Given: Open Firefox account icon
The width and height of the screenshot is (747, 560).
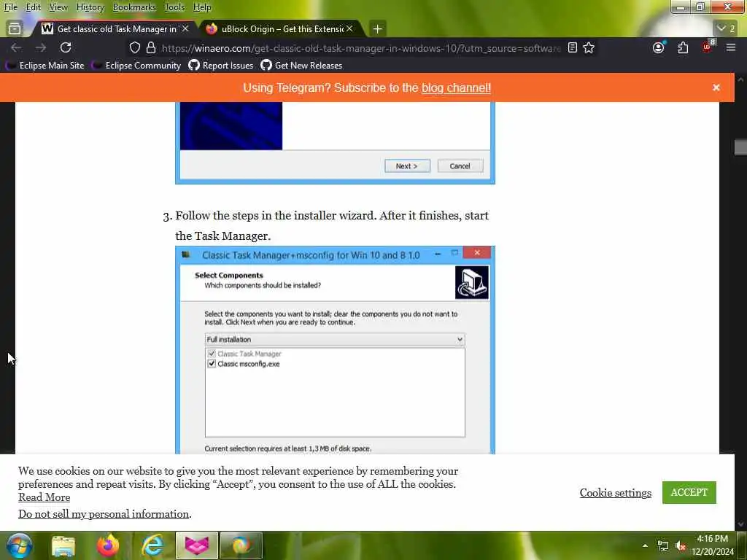Looking at the screenshot, I should [659, 47].
